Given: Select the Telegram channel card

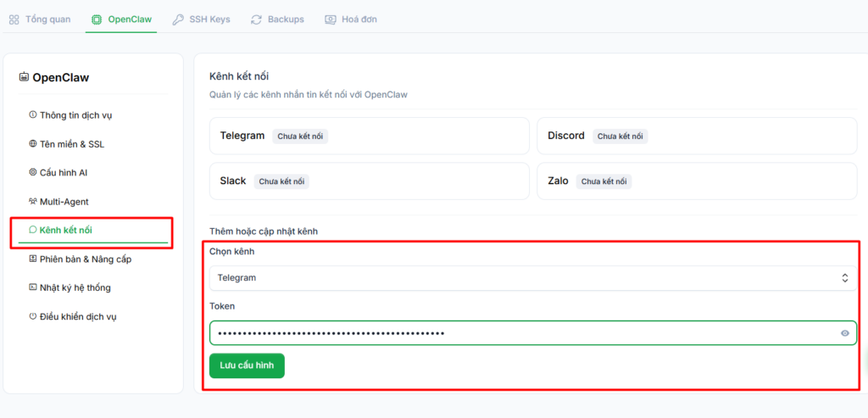Looking at the screenshot, I should click(x=370, y=136).
